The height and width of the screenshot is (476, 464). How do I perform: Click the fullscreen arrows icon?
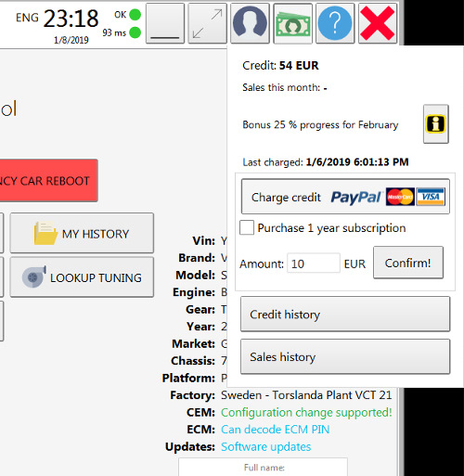[208, 23]
